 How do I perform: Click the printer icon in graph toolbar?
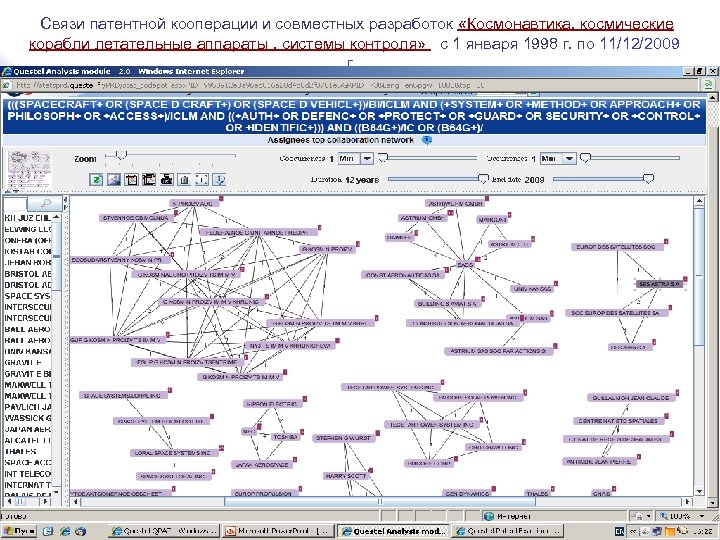click(x=167, y=180)
